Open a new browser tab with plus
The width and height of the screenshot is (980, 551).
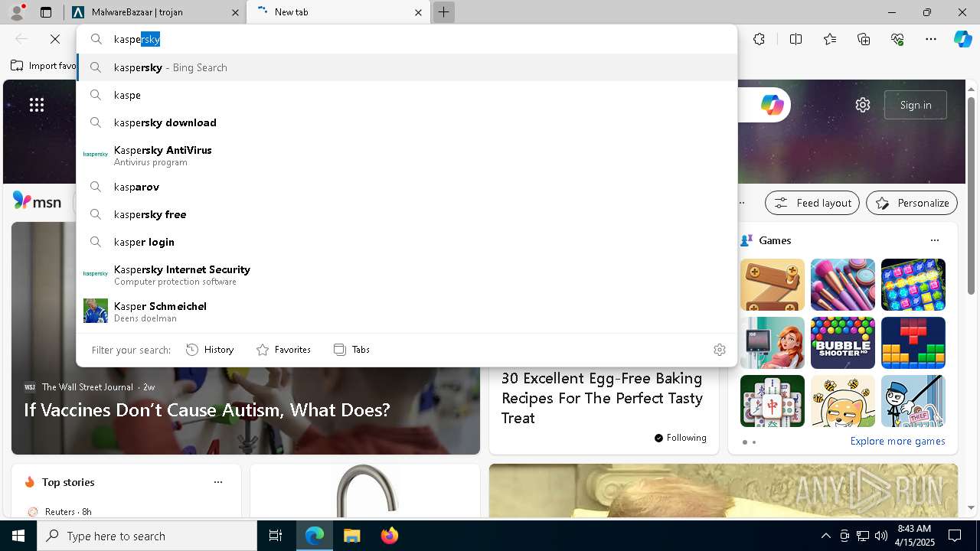coord(443,12)
